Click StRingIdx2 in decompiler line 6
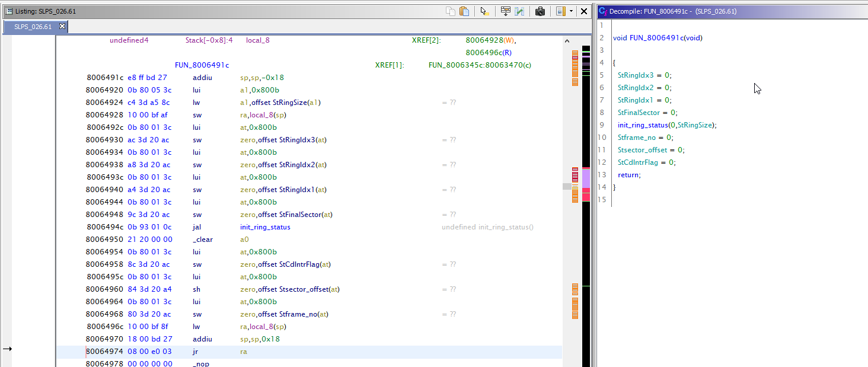This screenshot has width=868, height=367. [x=636, y=88]
